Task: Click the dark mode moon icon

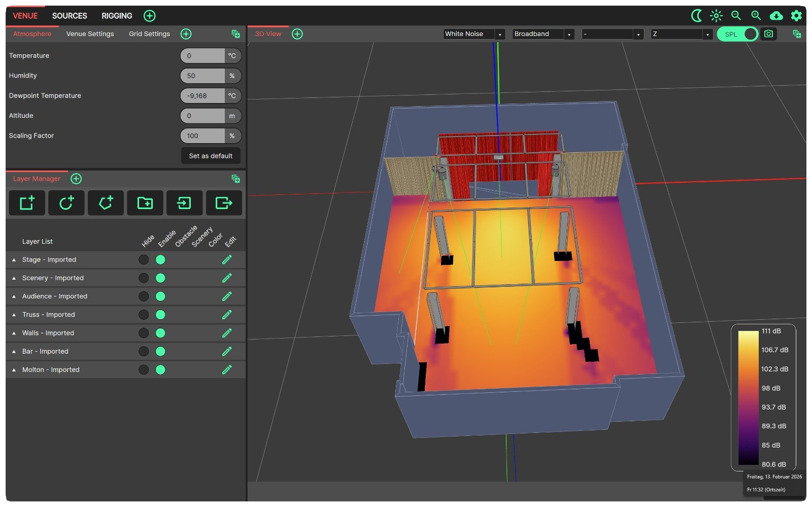Action: pyautogui.click(x=697, y=16)
